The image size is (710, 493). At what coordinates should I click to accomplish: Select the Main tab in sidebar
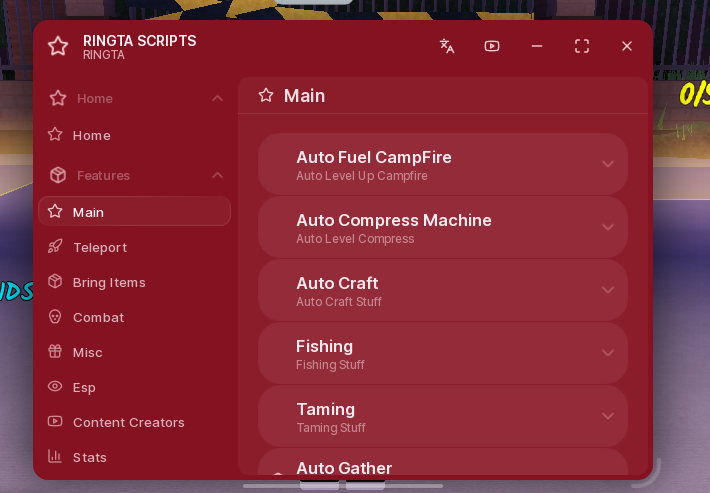click(135, 211)
